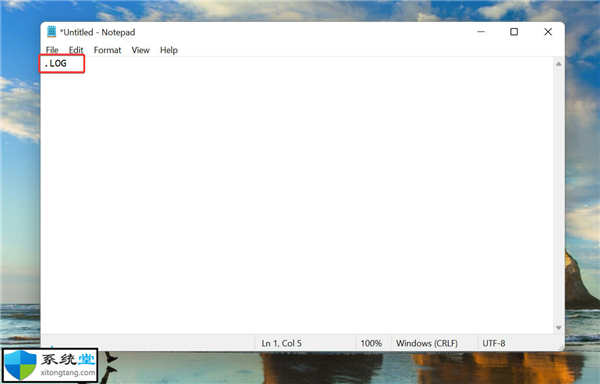Click the UTF-8 encoding status entry

(494, 343)
